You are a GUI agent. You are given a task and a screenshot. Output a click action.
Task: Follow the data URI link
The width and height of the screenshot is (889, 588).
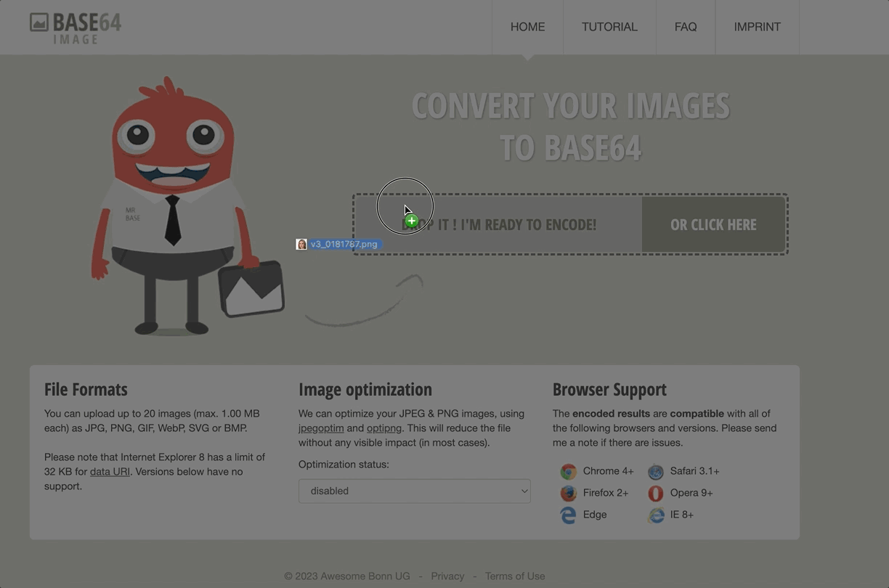(110, 472)
